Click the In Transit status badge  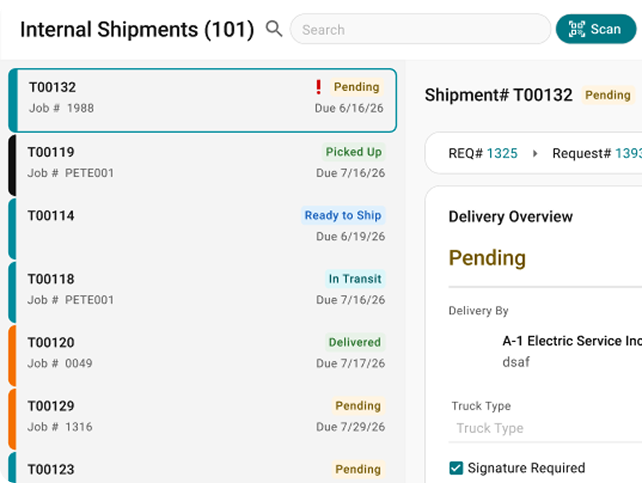(355, 279)
